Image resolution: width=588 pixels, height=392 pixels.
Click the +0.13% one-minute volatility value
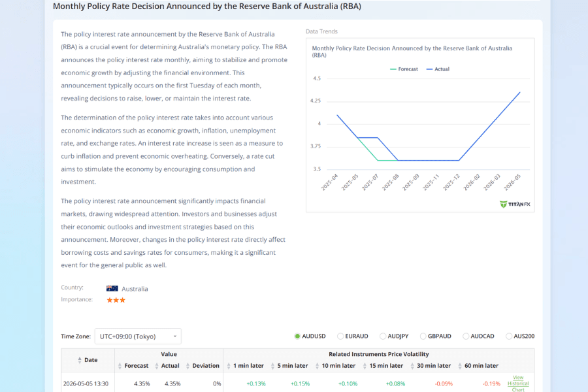click(x=255, y=384)
